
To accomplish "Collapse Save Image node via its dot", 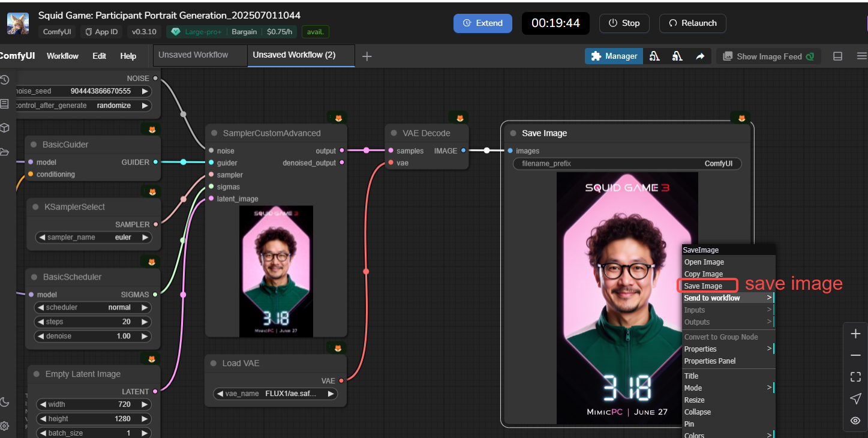I will point(513,133).
